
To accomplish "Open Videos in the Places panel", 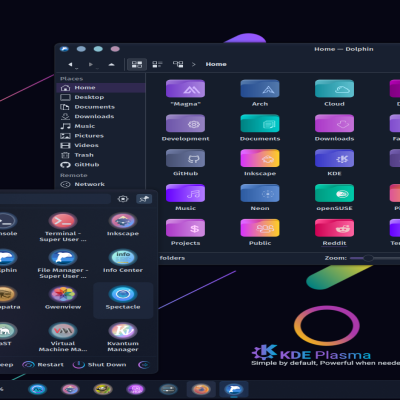I will click(101, 145).
